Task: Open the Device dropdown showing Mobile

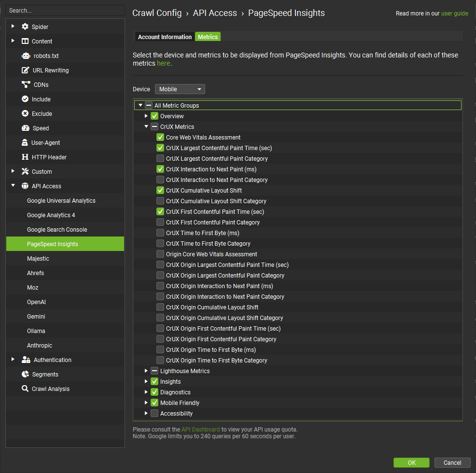Action: pos(180,89)
